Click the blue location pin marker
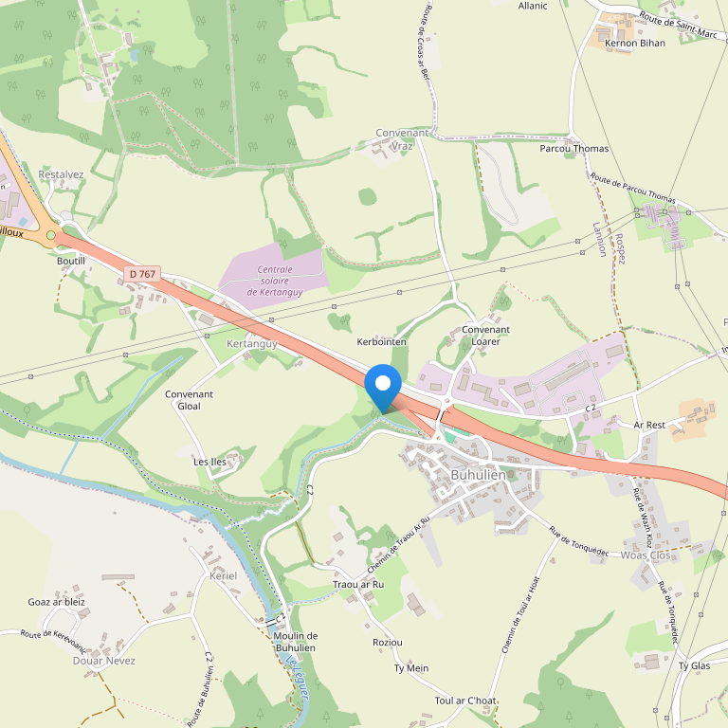Viewport: 728px width, 728px height. (383, 388)
